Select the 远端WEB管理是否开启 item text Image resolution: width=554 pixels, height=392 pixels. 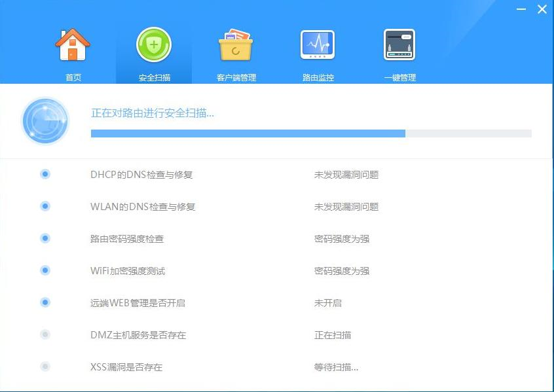click(138, 302)
